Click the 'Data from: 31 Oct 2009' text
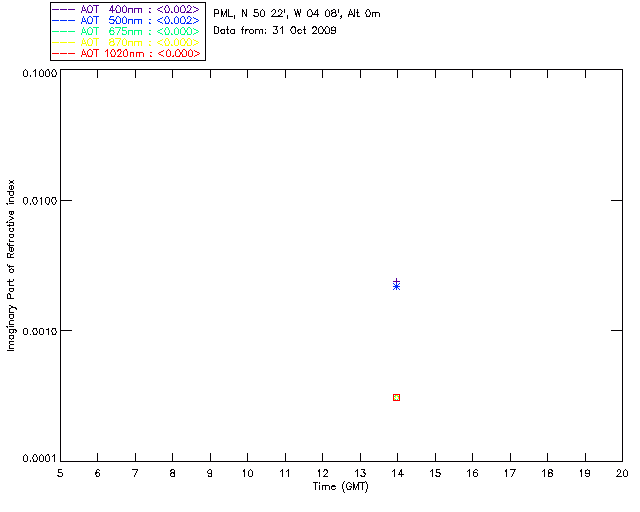The width and height of the screenshot is (640, 512). [275, 30]
